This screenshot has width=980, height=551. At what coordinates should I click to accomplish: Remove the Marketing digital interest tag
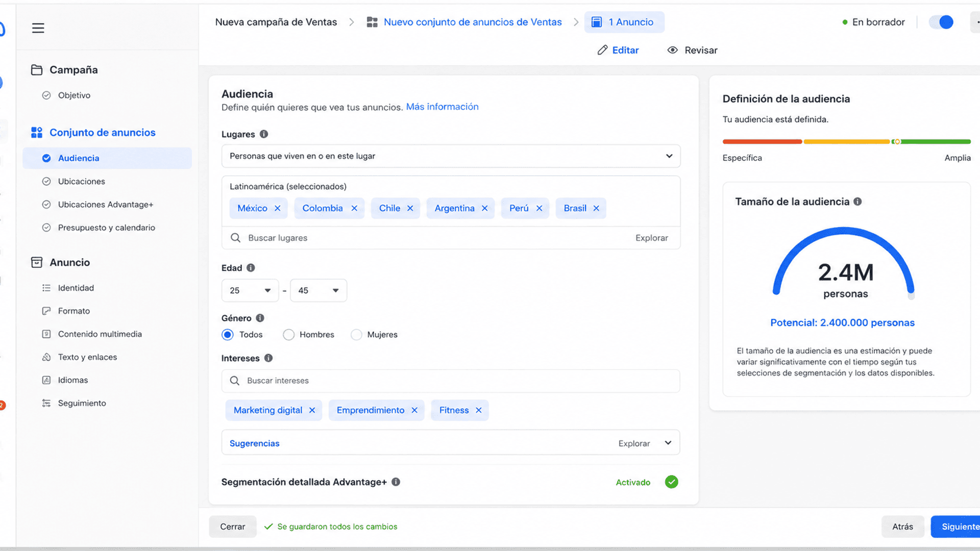tap(312, 410)
